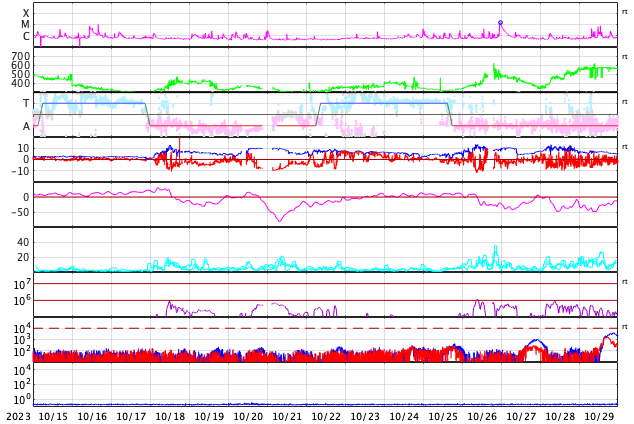Click the 500 axis label
634x424 pixels.
point(21,74)
